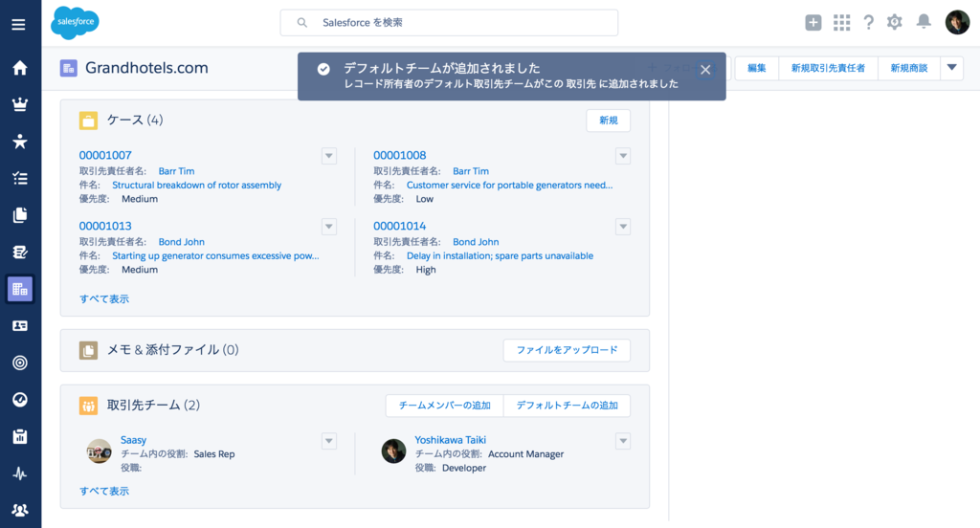
Task: Open the Dashboards gauge icon in sidebar
Action: 20,399
